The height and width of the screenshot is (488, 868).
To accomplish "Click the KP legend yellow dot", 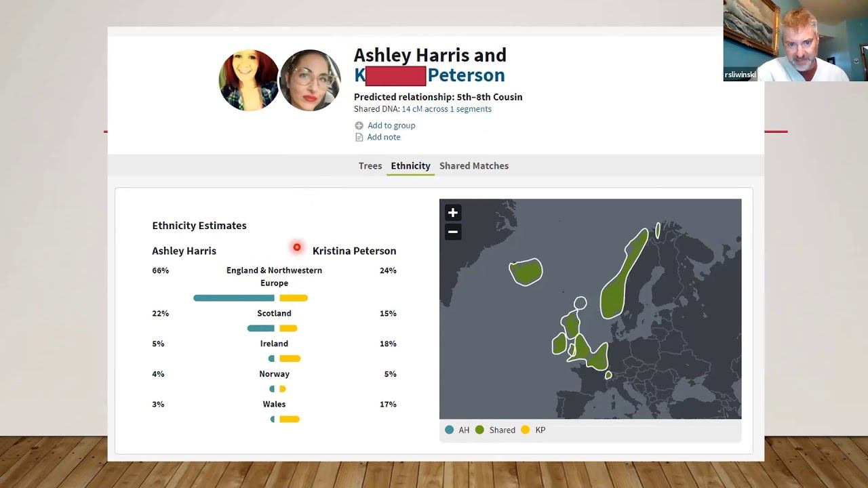I will coord(525,430).
